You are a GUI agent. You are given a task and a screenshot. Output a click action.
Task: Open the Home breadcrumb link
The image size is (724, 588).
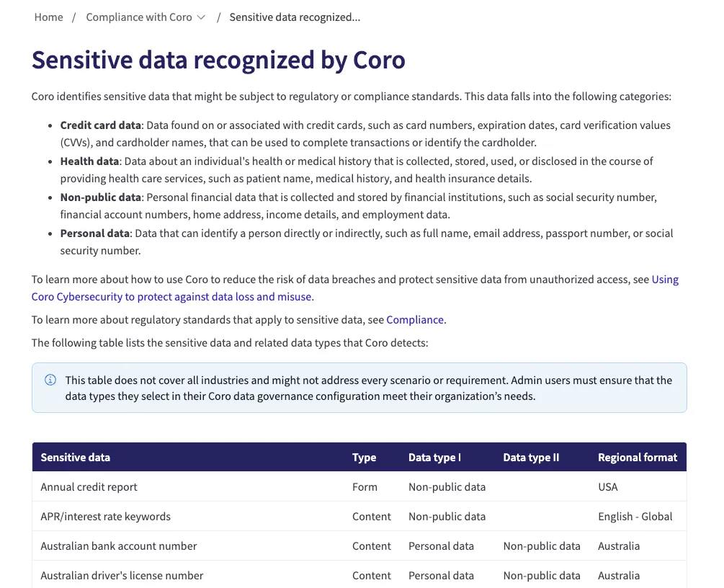tap(48, 17)
